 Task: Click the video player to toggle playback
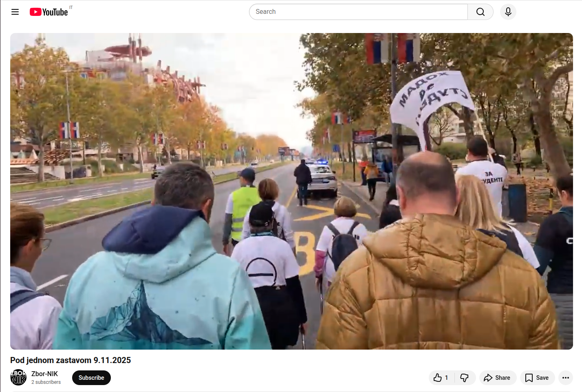291,191
